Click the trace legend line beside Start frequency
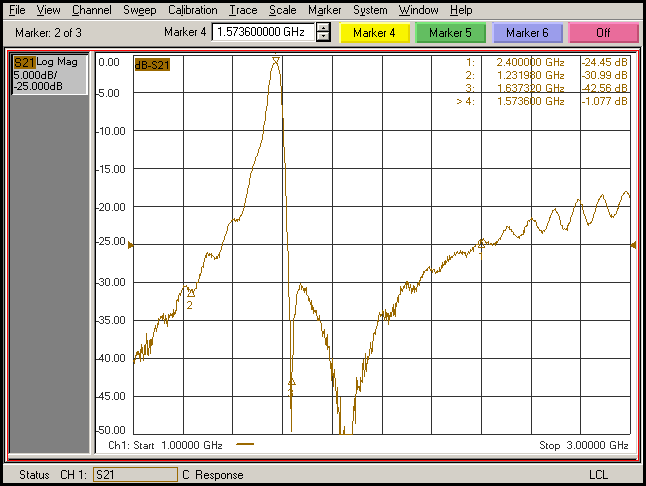The image size is (646, 486). point(245,444)
